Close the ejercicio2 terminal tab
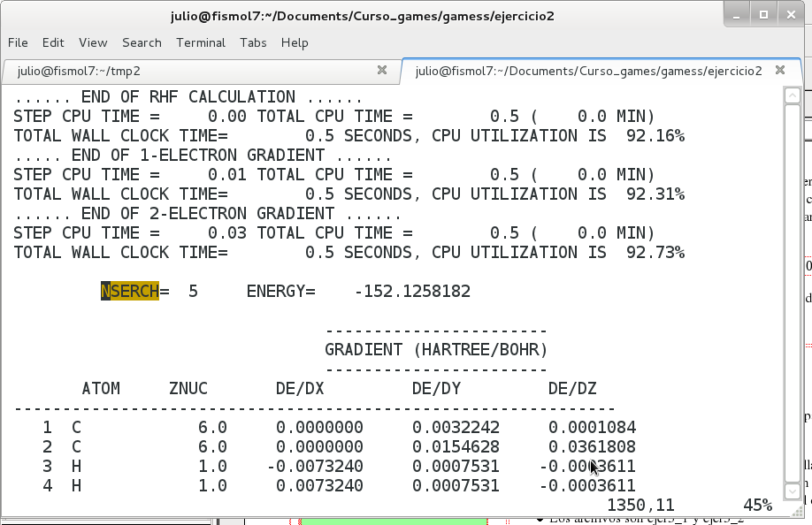This screenshot has height=525, width=812. tap(780, 71)
